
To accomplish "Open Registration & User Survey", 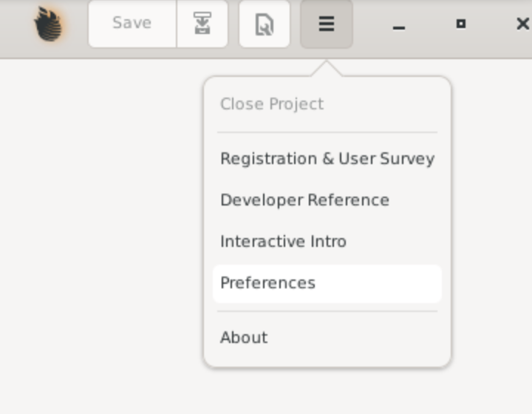I will pyautogui.click(x=327, y=159).
